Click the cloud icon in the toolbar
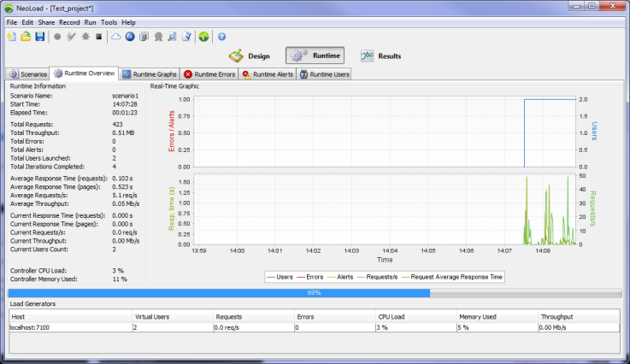 point(115,37)
